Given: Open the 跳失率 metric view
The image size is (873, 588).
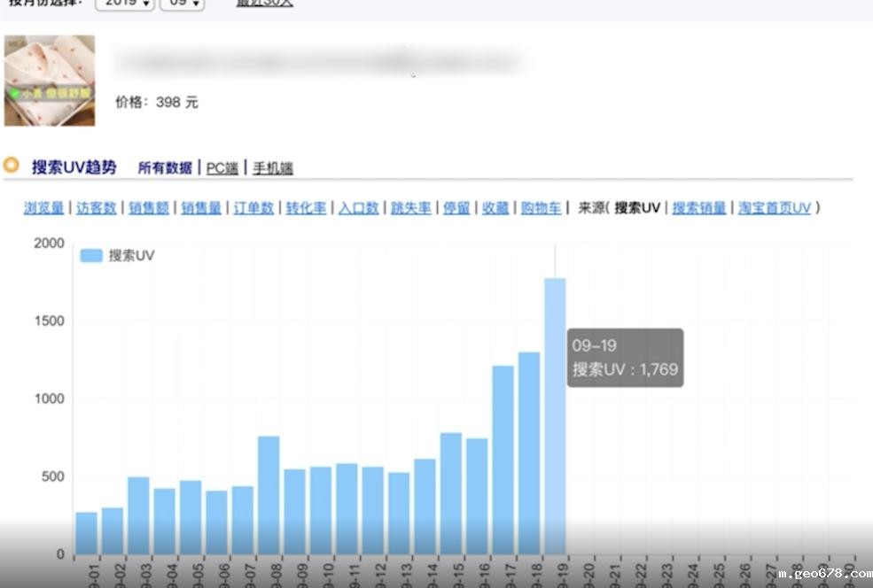Looking at the screenshot, I should [x=409, y=208].
